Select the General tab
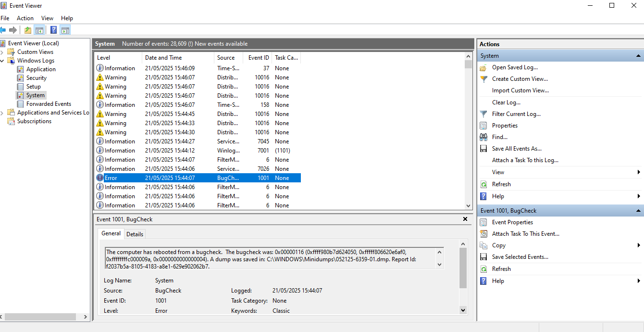The image size is (644, 332). coord(111,233)
